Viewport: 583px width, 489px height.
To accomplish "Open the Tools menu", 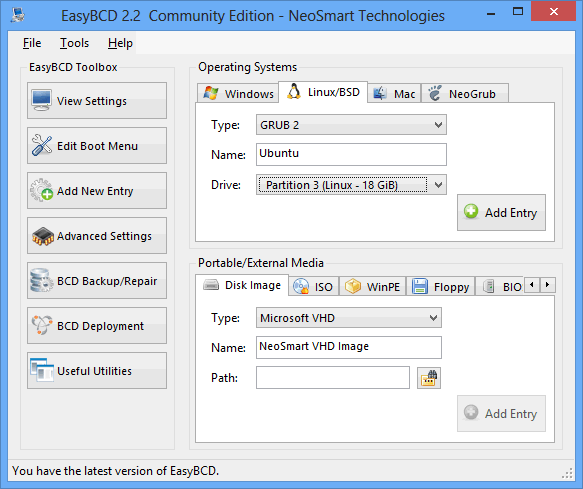I will pyautogui.click(x=74, y=43).
